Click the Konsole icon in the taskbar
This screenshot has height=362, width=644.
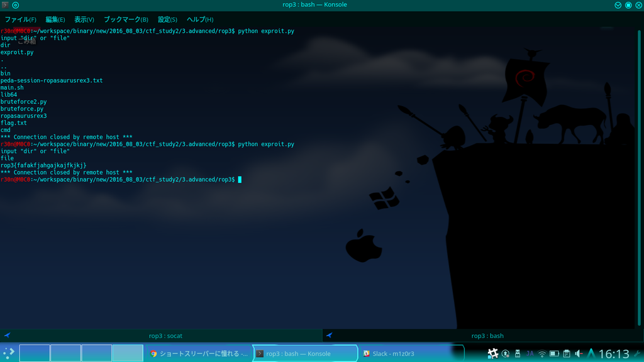(260, 353)
